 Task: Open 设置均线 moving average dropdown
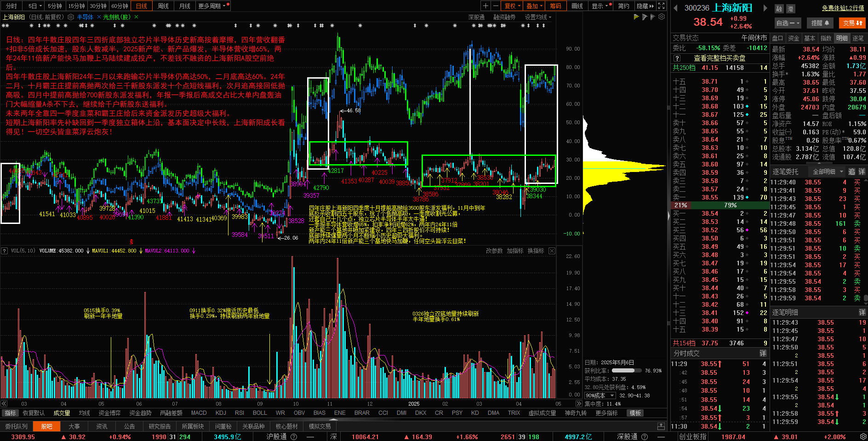coord(538,17)
